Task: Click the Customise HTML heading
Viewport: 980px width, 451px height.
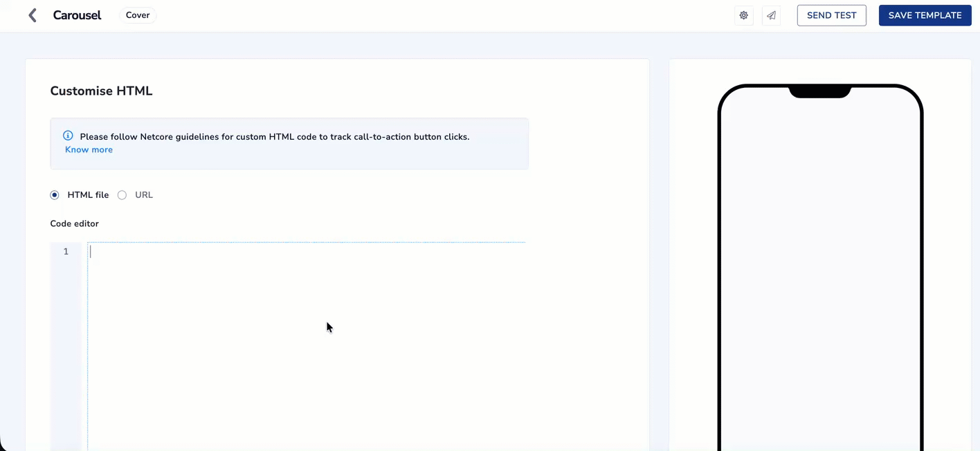Action: (x=101, y=91)
